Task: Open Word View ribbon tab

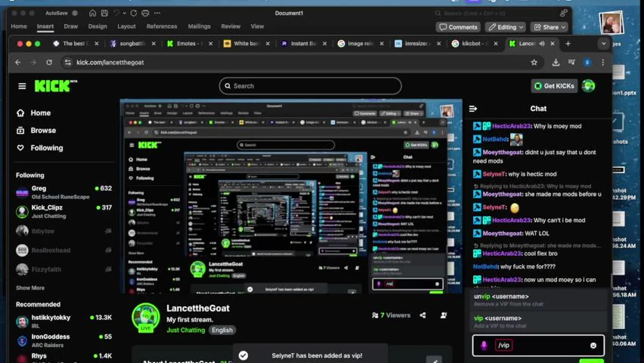Action: [x=257, y=26]
